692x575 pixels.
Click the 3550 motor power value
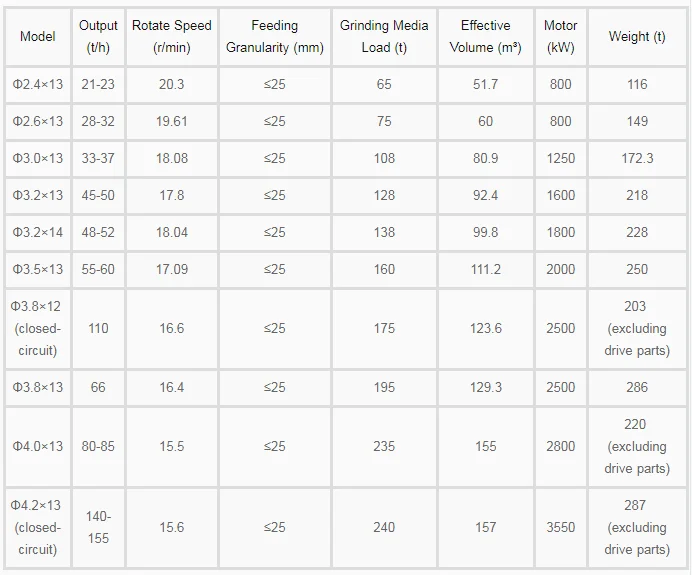point(560,527)
